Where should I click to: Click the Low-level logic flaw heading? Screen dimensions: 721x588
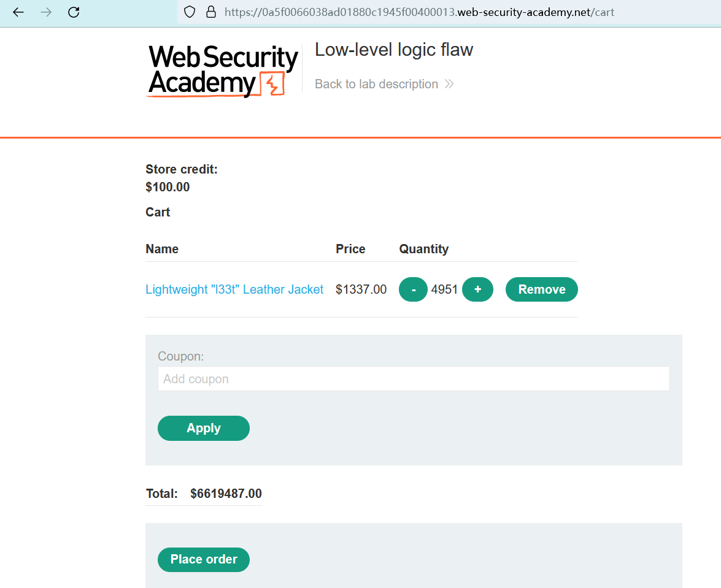point(394,50)
